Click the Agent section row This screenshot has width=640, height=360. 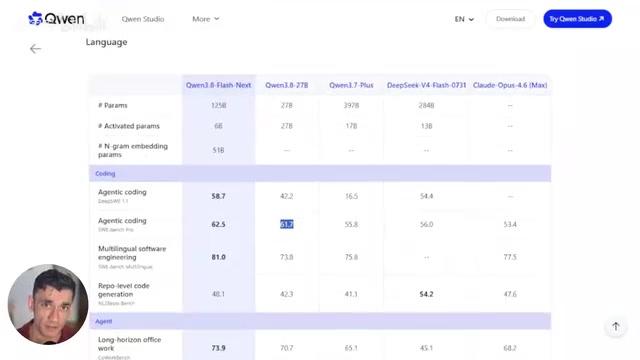pyautogui.click(x=320, y=321)
